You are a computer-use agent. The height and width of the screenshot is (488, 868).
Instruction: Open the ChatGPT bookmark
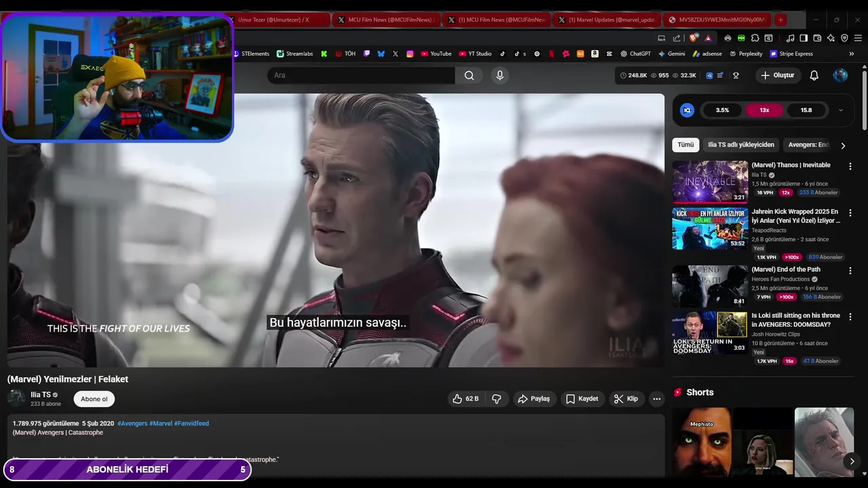click(635, 54)
